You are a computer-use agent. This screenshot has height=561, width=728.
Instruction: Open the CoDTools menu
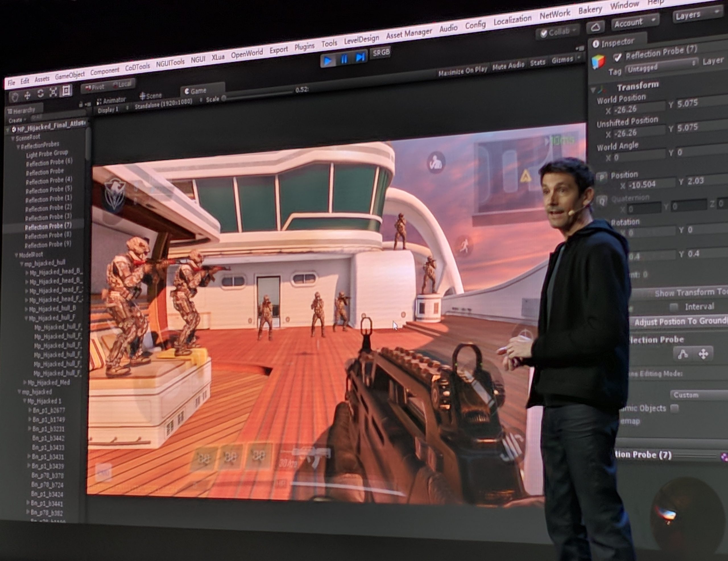pyautogui.click(x=137, y=67)
